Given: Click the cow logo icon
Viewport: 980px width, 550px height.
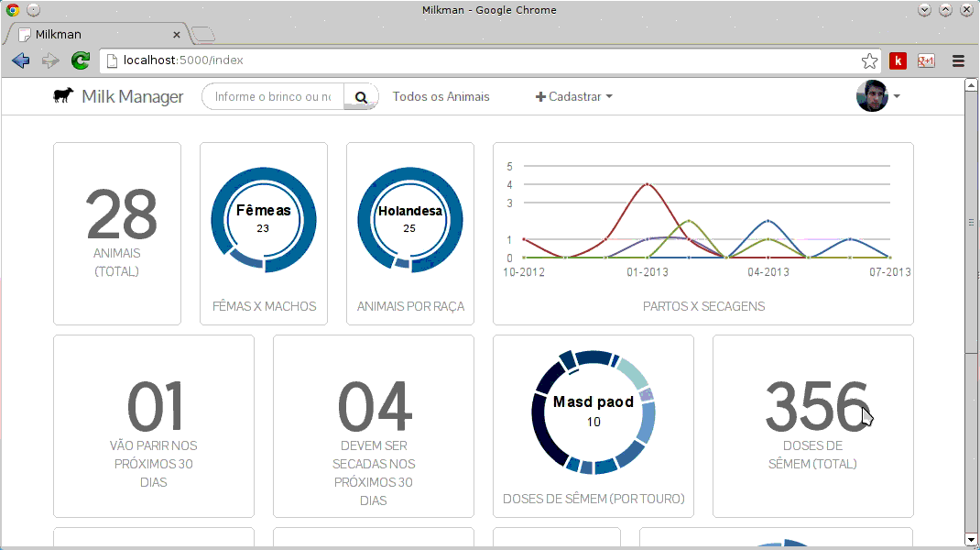Looking at the screenshot, I should click(63, 96).
